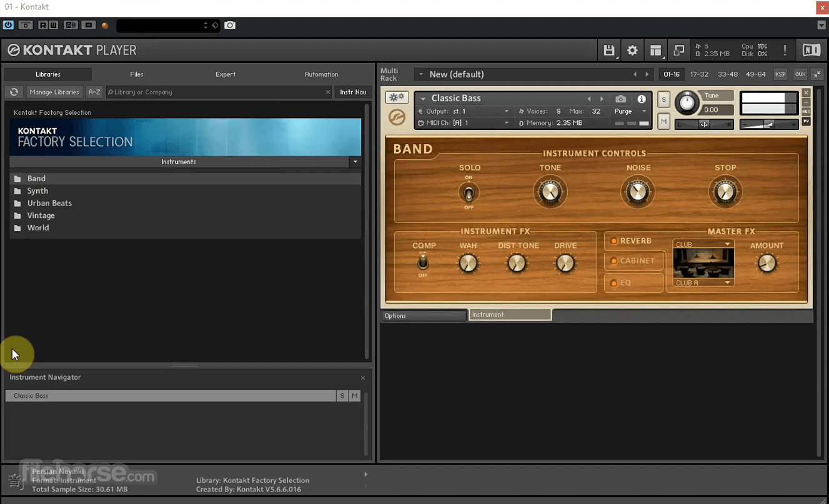Select previous multi preset arrow
Image resolution: width=829 pixels, height=504 pixels.
click(635, 74)
